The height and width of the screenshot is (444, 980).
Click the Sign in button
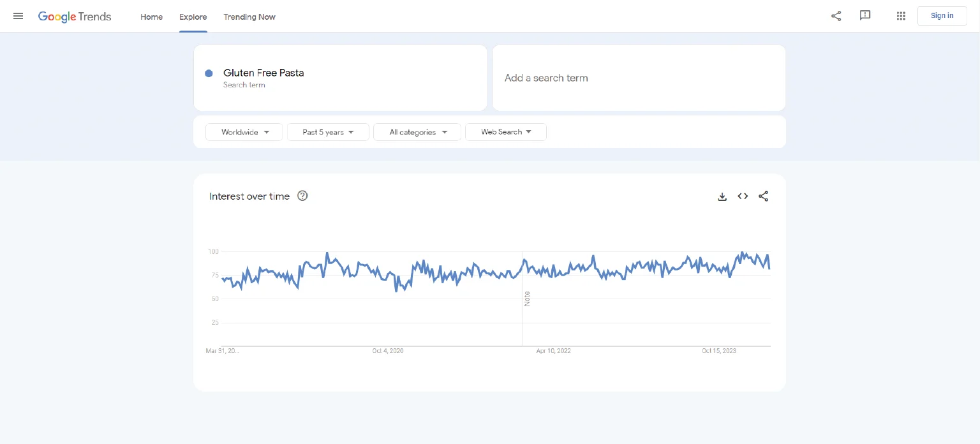(942, 16)
